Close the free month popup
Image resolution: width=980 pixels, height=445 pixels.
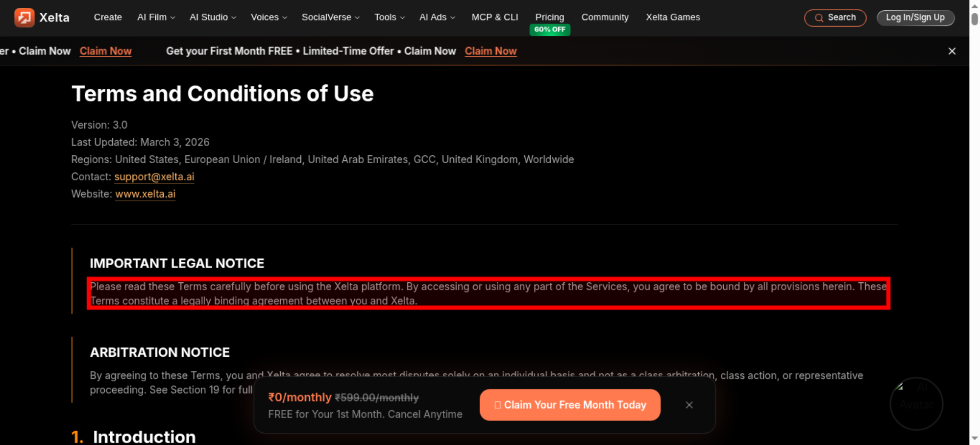689,405
